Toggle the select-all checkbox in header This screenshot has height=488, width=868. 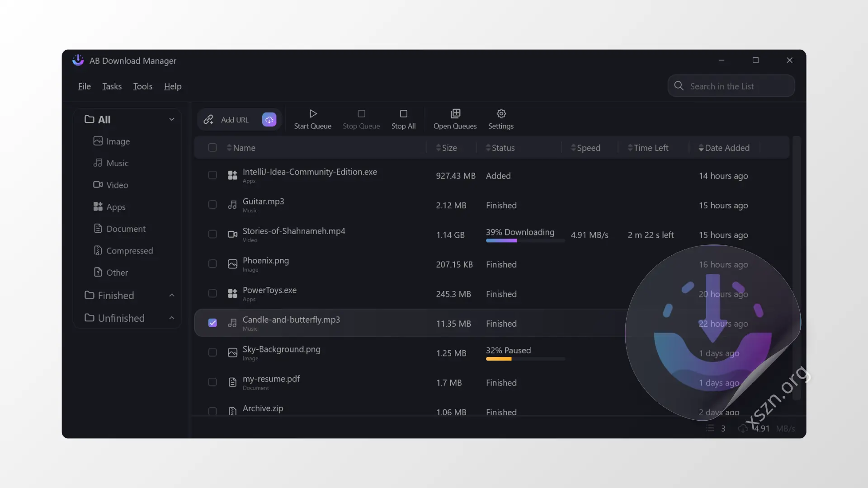tap(212, 148)
